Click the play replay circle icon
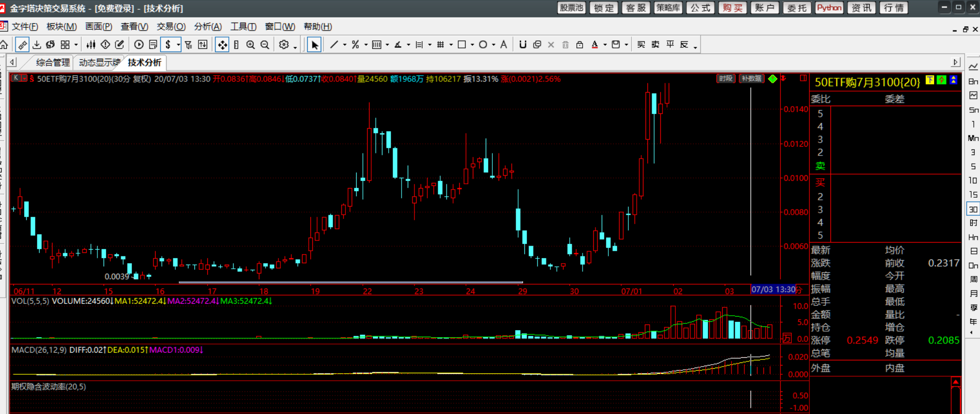The height and width of the screenshot is (414, 980). tap(139, 45)
